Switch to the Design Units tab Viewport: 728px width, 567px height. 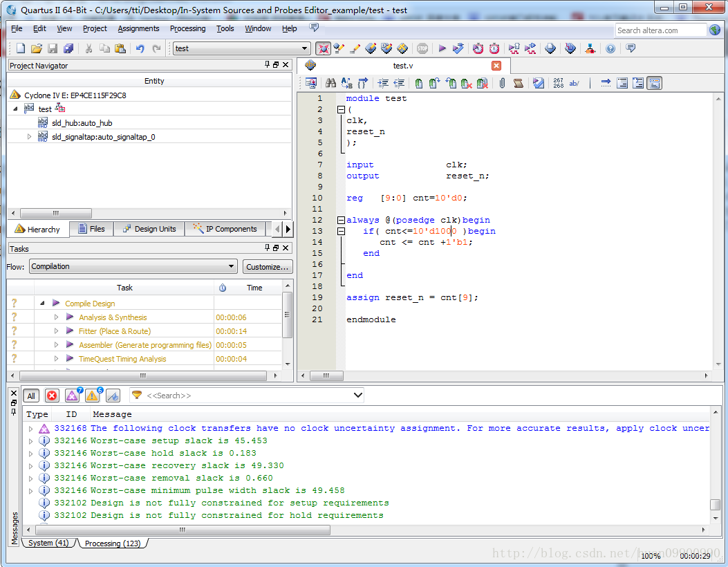pos(149,229)
